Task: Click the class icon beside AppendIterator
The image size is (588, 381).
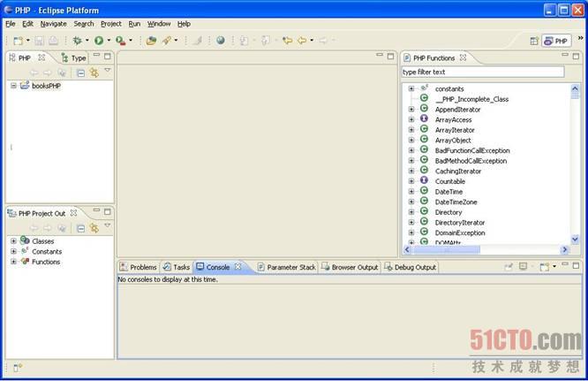Action: pos(424,109)
